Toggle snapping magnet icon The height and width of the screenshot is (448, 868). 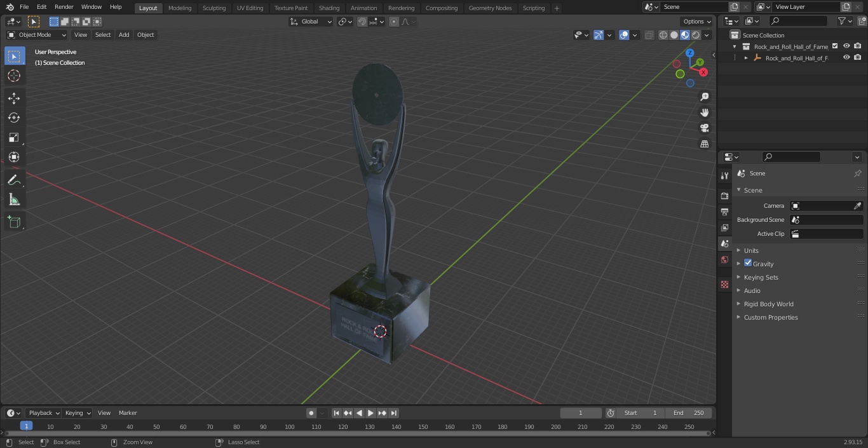[x=362, y=22]
